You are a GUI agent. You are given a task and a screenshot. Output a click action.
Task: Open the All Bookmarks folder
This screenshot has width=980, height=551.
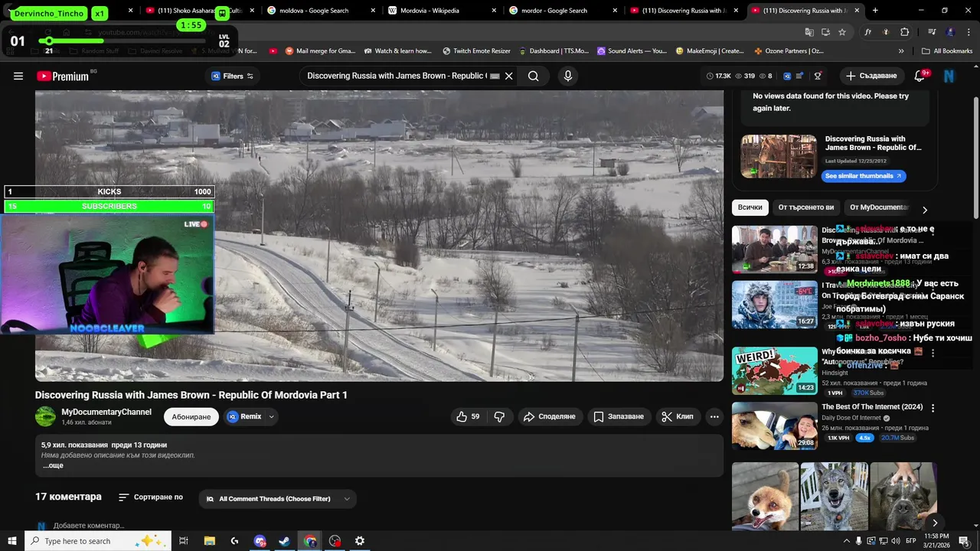pyautogui.click(x=947, y=51)
